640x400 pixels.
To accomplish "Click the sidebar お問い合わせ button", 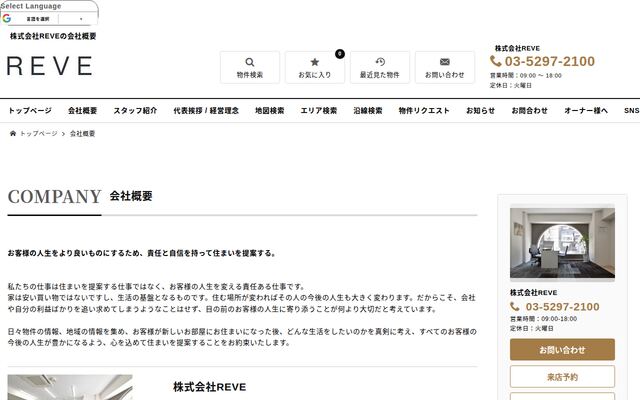I will [562, 349].
